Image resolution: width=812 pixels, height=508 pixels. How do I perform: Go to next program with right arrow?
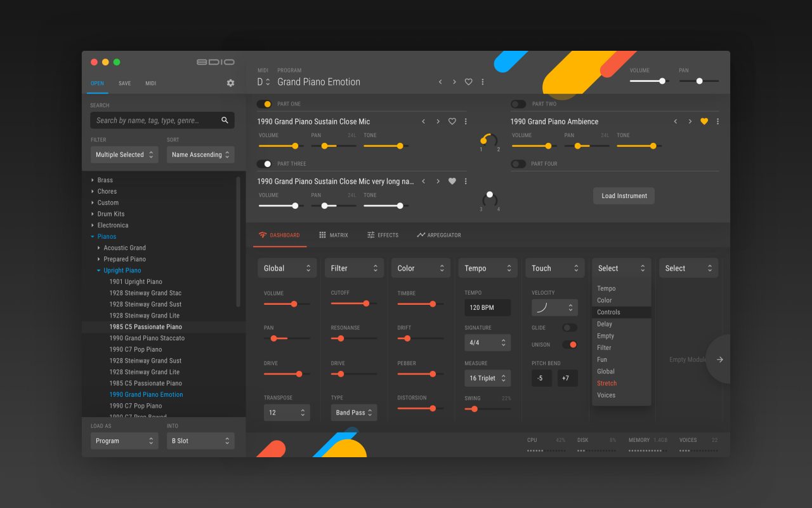point(454,82)
